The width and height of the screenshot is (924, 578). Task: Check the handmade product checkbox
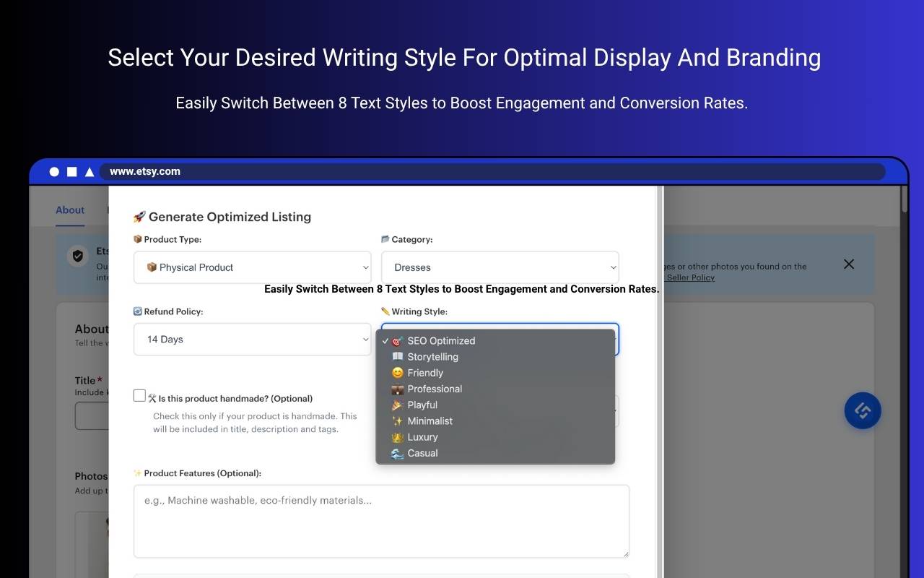coord(139,395)
